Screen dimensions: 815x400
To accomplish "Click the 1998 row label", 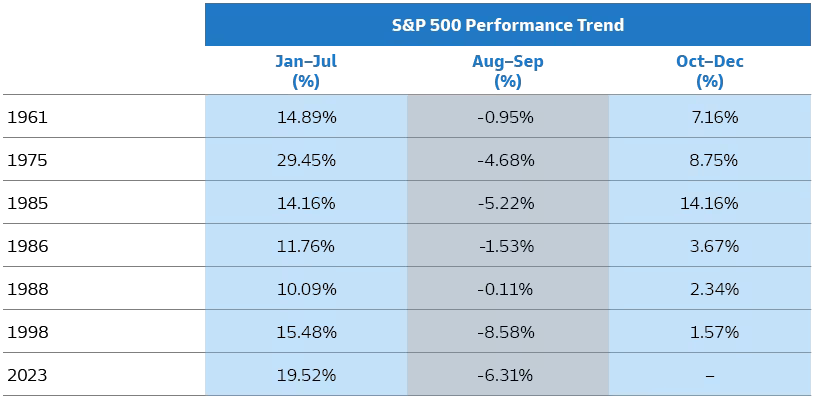I will click(x=27, y=332).
